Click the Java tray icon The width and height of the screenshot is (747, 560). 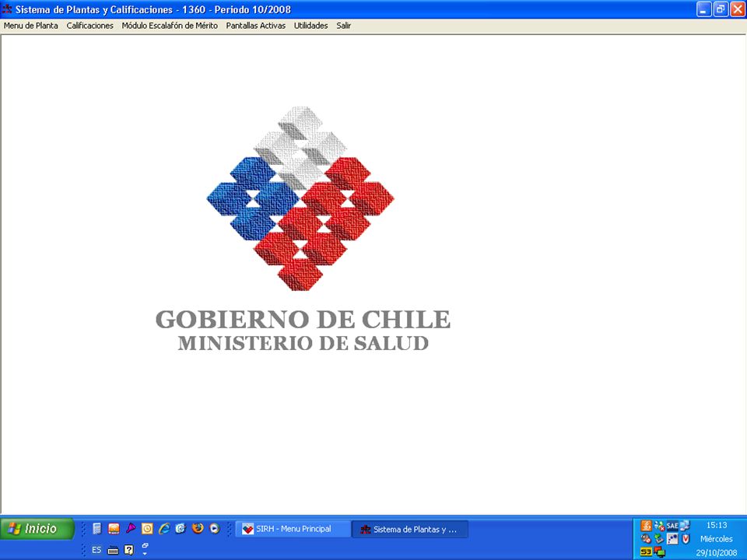(x=647, y=526)
